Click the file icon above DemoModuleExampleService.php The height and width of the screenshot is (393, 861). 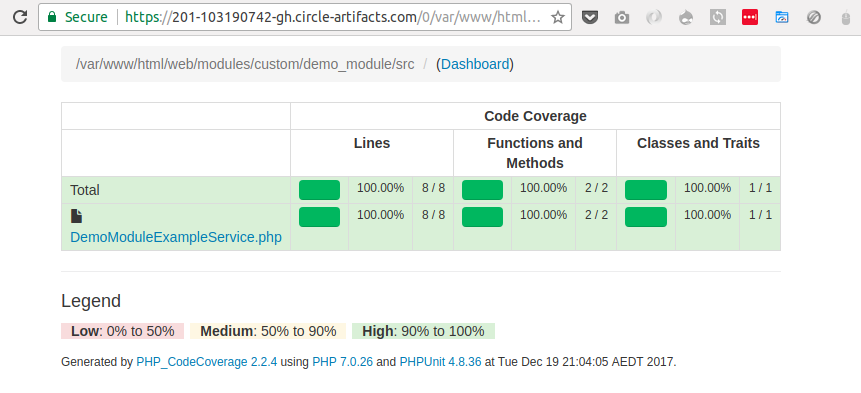(x=76, y=216)
